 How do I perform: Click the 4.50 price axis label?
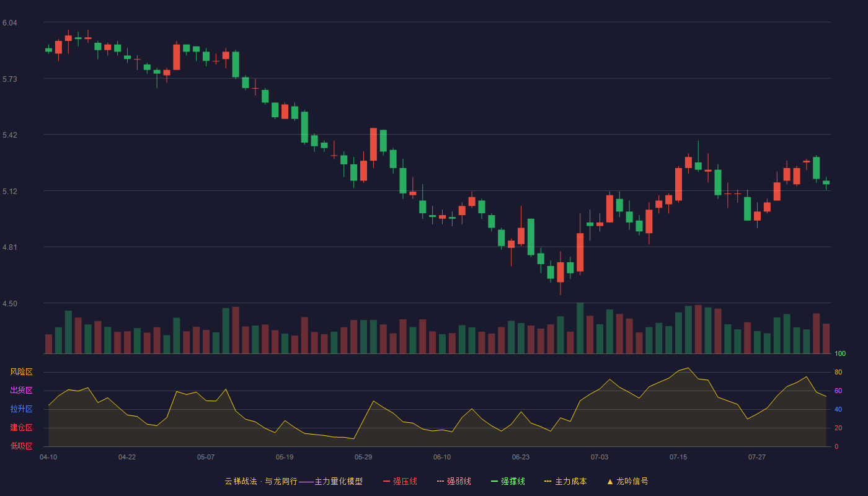click(x=9, y=304)
